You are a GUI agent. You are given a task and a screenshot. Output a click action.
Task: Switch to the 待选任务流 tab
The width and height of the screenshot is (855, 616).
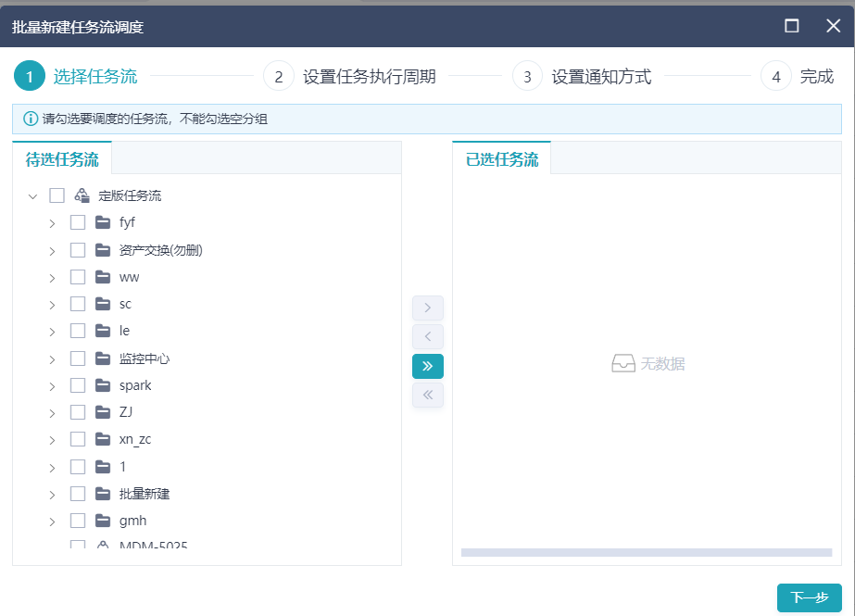coord(62,158)
